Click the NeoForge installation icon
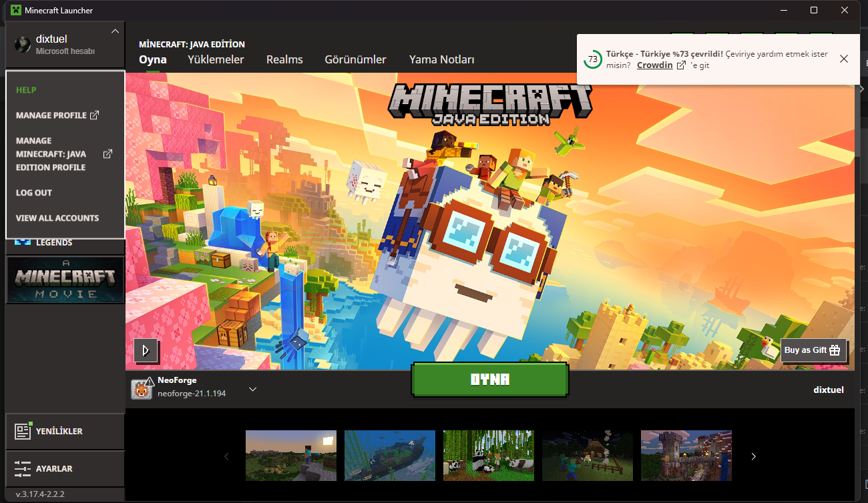The height and width of the screenshot is (503, 868). tap(142, 389)
